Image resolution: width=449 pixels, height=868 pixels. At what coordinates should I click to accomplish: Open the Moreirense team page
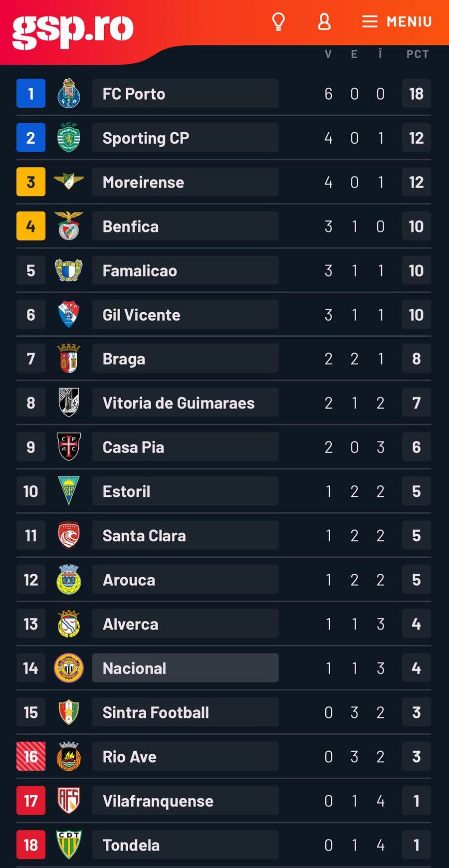(143, 182)
